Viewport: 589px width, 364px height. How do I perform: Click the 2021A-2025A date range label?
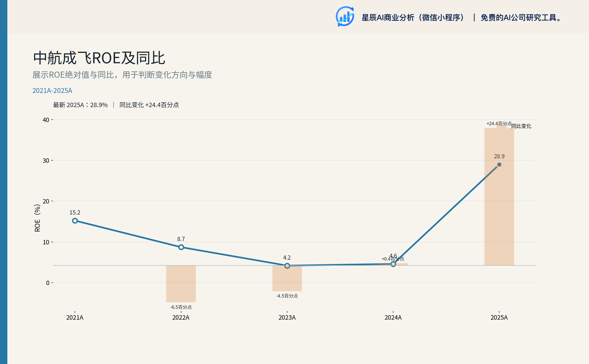52,91
